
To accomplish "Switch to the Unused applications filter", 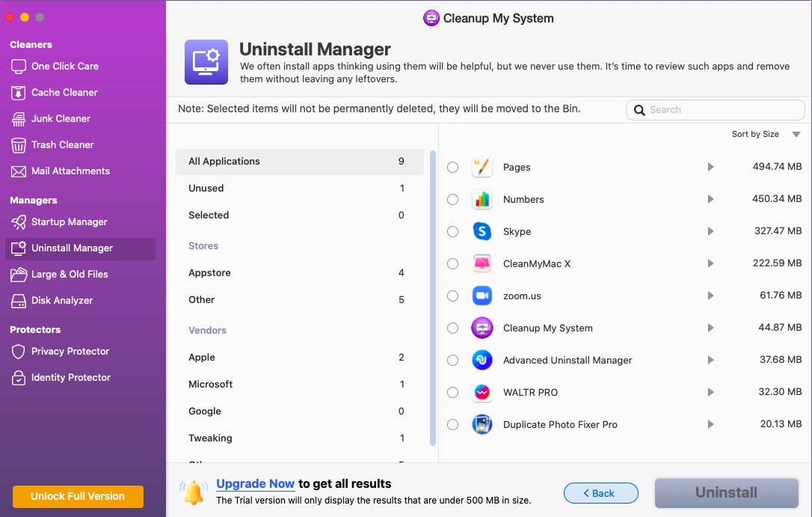I will [206, 188].
